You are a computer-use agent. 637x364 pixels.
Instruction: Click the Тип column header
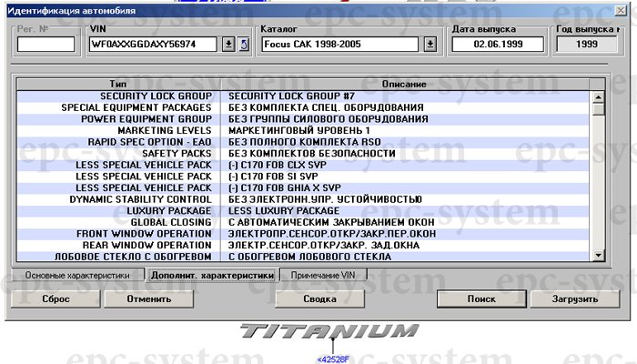point(118,84)
